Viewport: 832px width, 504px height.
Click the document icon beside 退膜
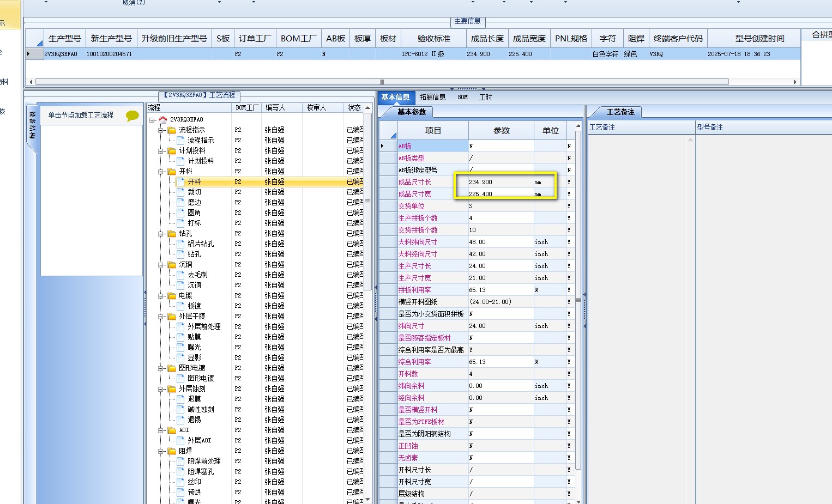coord(180,399)
